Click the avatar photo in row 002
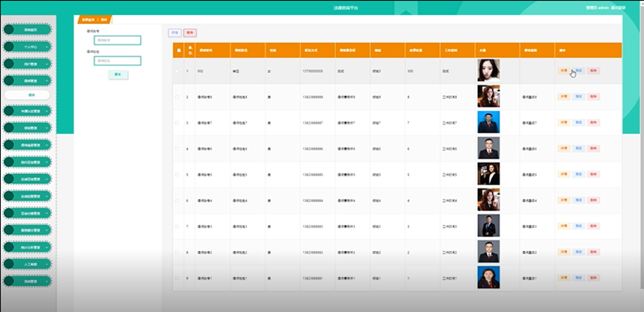 (x=488, y=70)
